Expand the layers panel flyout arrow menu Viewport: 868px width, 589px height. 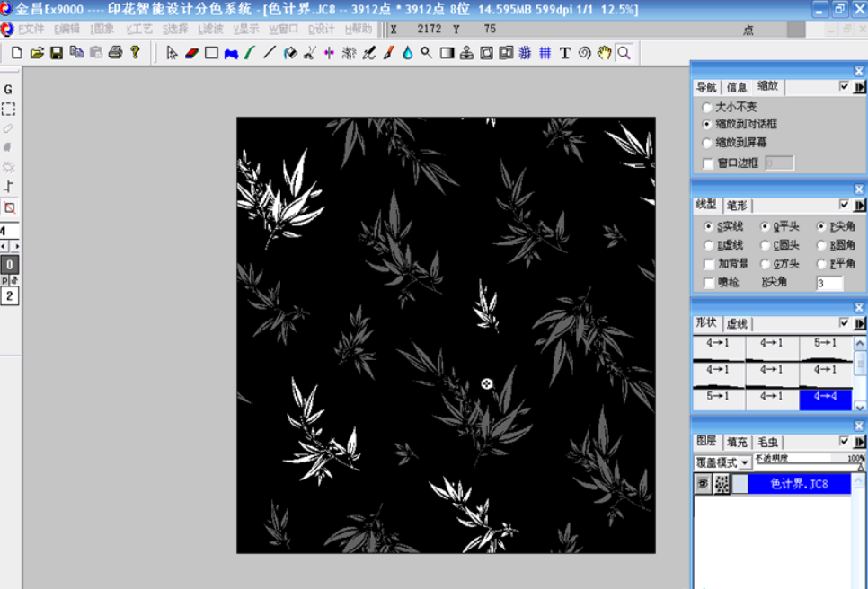[859, 442]
